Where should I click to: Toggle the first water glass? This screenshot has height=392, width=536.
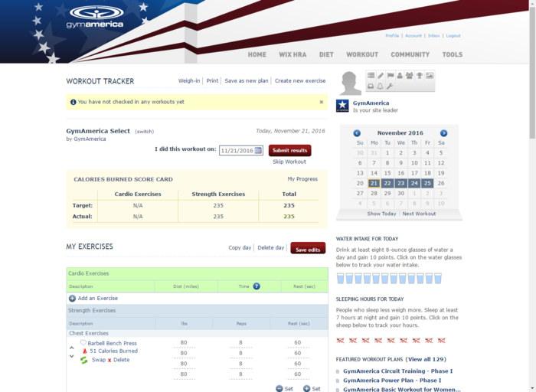tap(341, 279)
